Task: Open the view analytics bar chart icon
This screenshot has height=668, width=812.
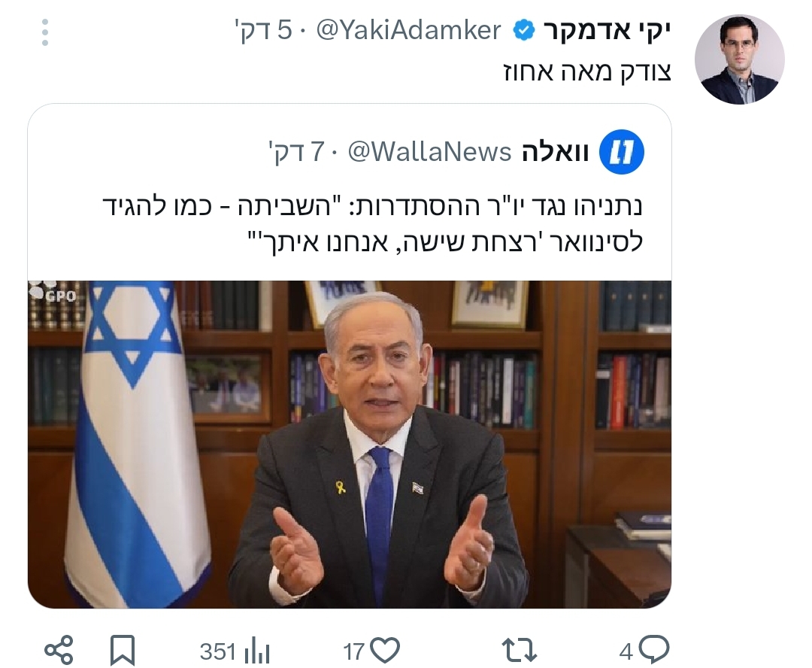Action: pyautogui.click(x=257, y=651)
